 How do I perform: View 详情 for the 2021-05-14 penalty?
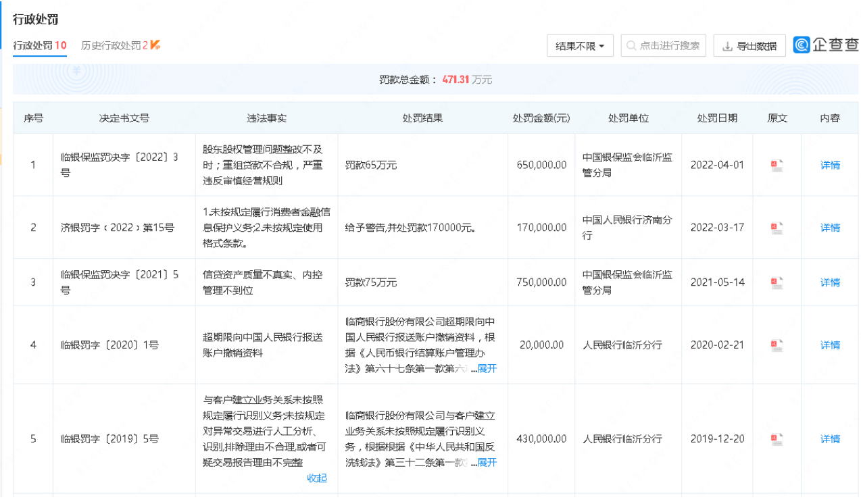tap(830, 282)
